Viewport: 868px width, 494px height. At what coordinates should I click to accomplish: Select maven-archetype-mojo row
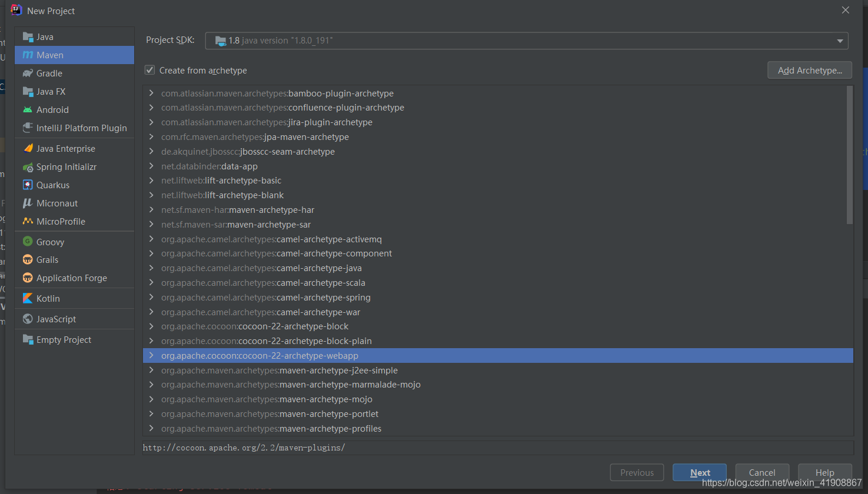pos(498,399)
